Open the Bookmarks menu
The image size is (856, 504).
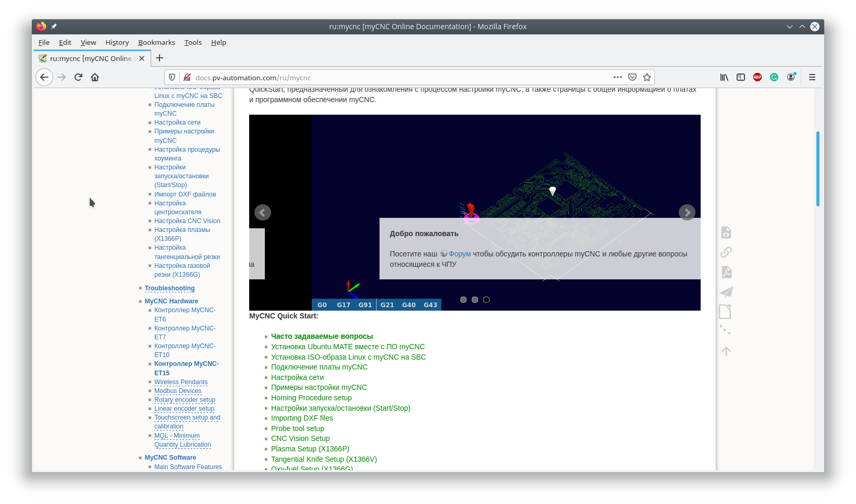156,43
